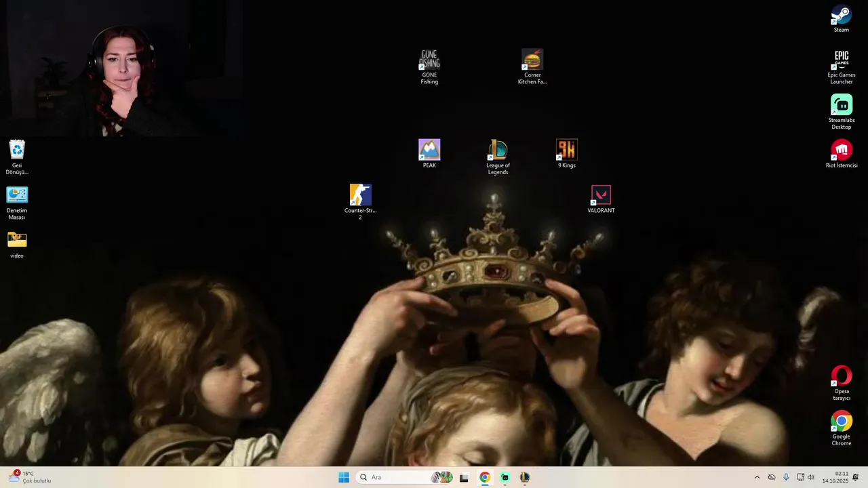Show hidden system tray icons
This screenshot has height=488, width=868.
pos(757,477)
